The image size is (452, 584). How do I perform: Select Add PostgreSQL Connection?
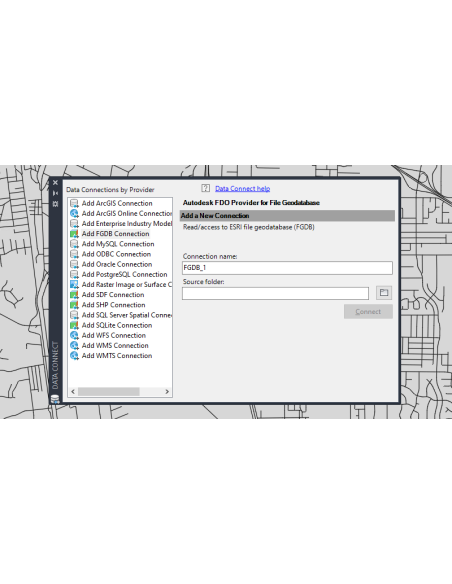coord(124,274)
